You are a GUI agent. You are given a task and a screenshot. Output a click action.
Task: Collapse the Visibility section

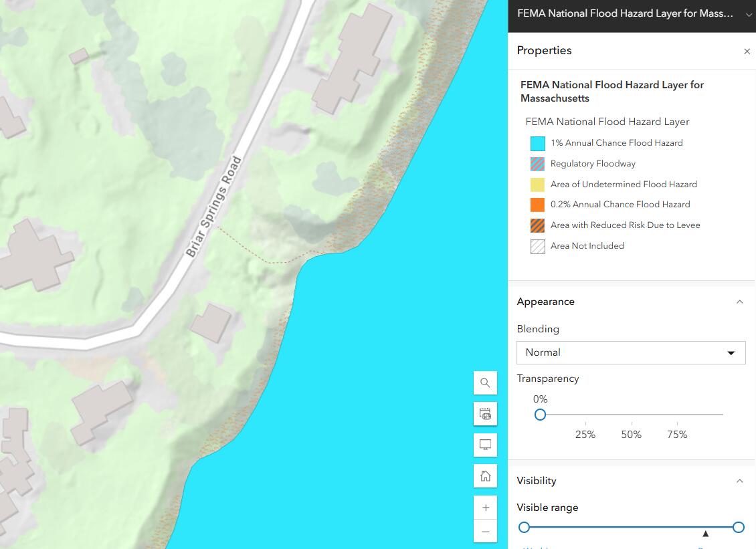coord(739,481)
